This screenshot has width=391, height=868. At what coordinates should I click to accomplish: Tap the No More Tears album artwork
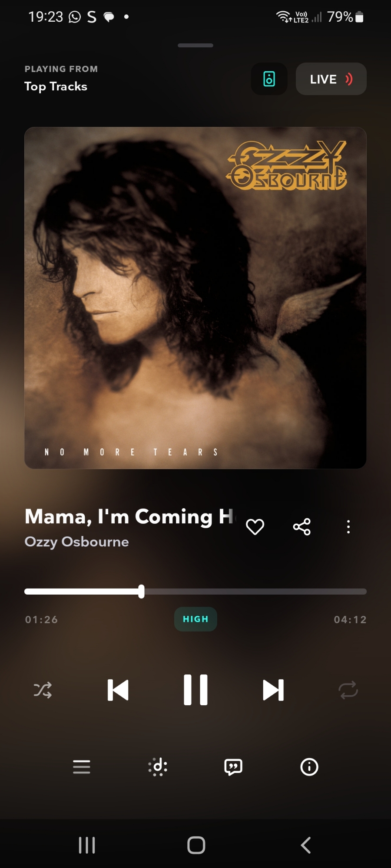(x=195, y=298)
